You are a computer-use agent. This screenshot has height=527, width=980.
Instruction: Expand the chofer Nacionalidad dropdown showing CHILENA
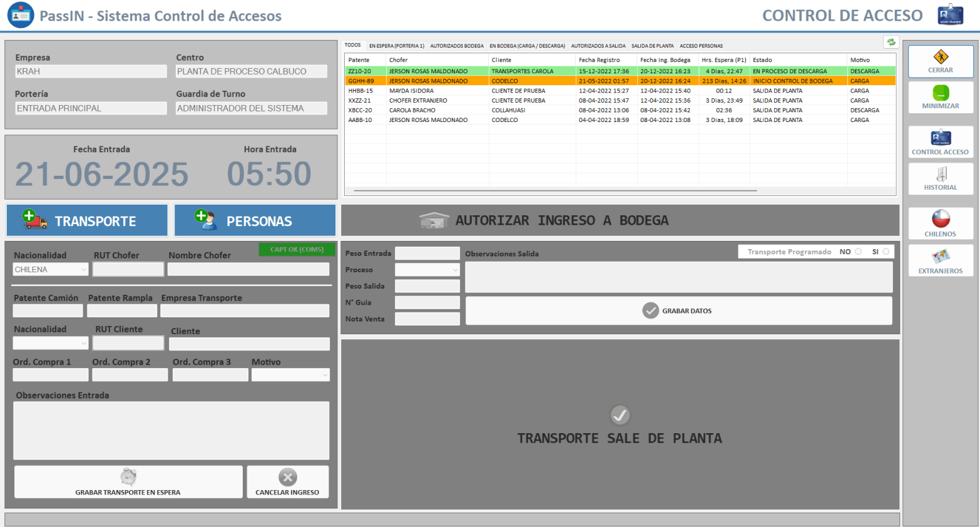point(84,270)
